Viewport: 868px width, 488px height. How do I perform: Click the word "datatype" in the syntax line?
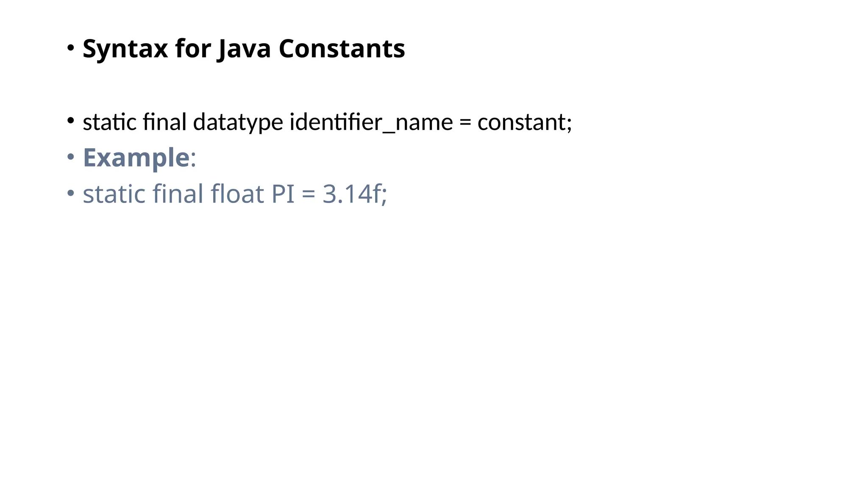tap(238, 122)
